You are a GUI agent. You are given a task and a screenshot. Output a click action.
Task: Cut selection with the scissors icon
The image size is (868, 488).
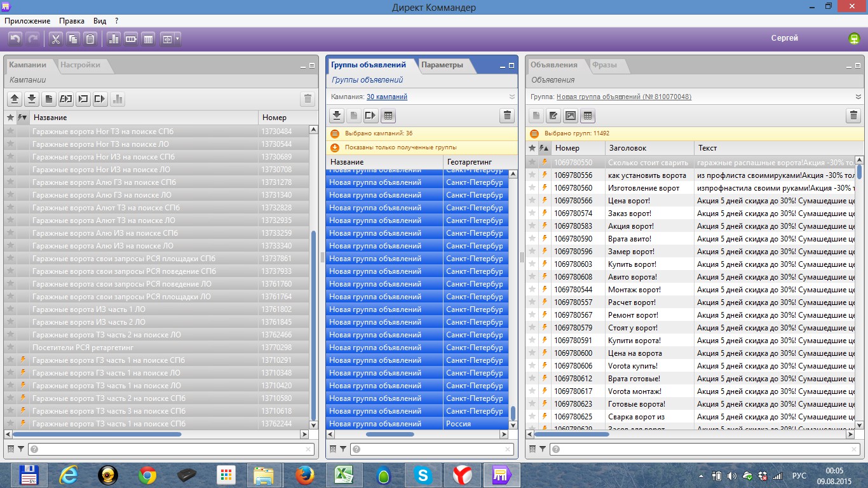(x=56, y=39)
